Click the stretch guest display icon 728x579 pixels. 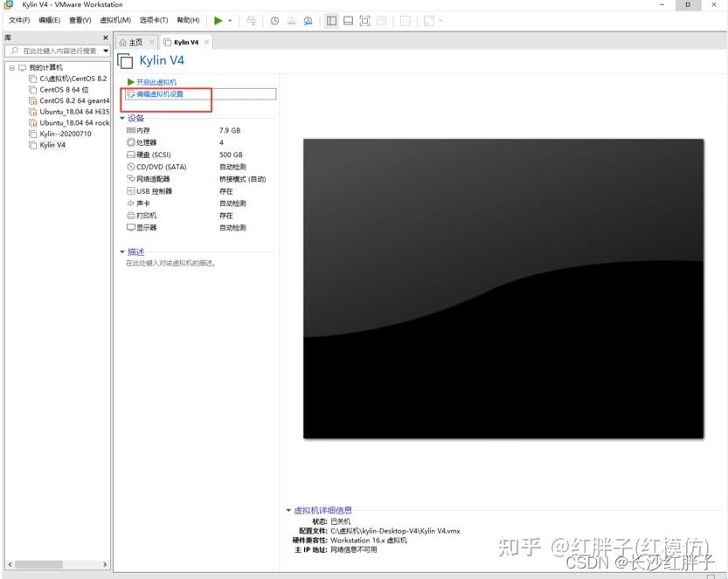click(x=429, y=20)
